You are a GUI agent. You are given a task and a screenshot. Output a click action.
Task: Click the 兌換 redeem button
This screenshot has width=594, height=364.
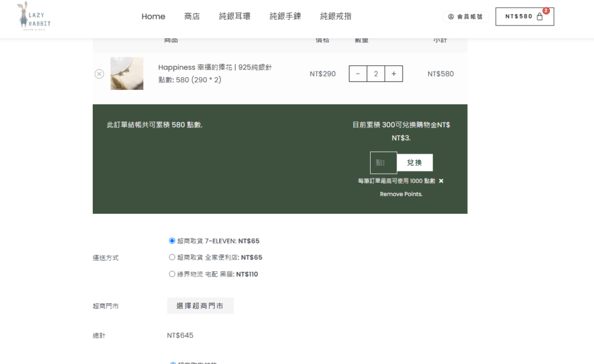(x=415, y=163)
